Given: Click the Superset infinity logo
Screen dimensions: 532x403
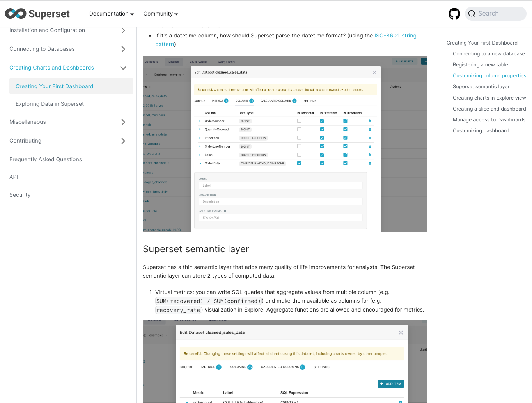Looking at the screenshot, I should point(16,14).
